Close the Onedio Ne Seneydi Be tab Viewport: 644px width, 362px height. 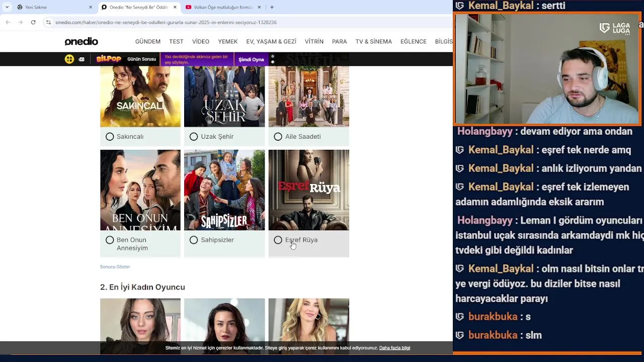coord(175,7)
